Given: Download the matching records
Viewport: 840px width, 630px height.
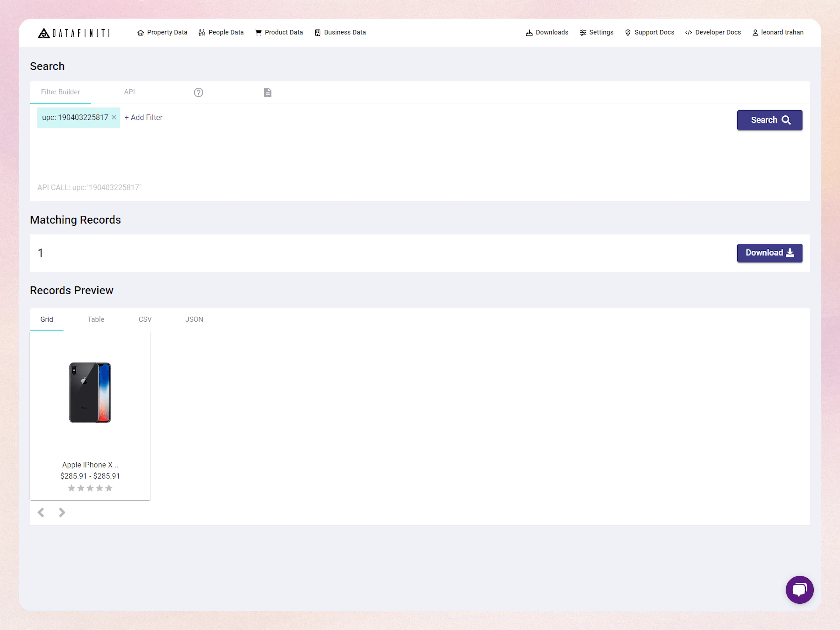Looking at the screenshot, I should [x=769, y=253].
